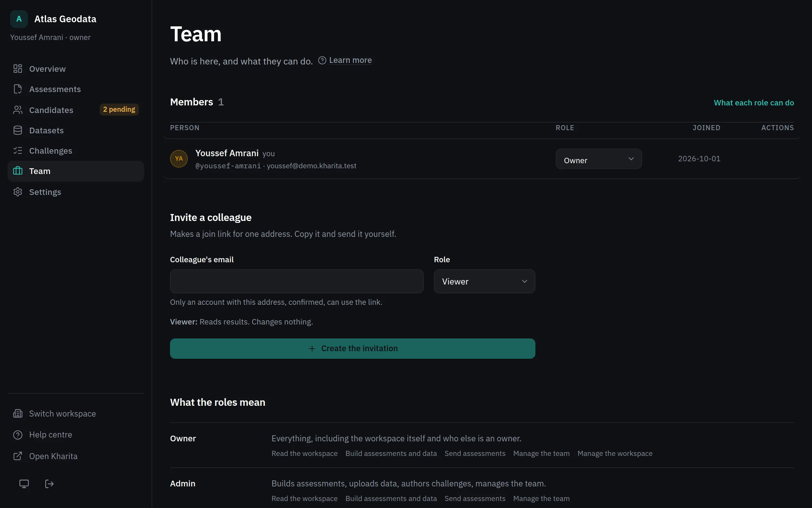
Task: Focus the Colleague's email input field
Action: click(297, 281)
